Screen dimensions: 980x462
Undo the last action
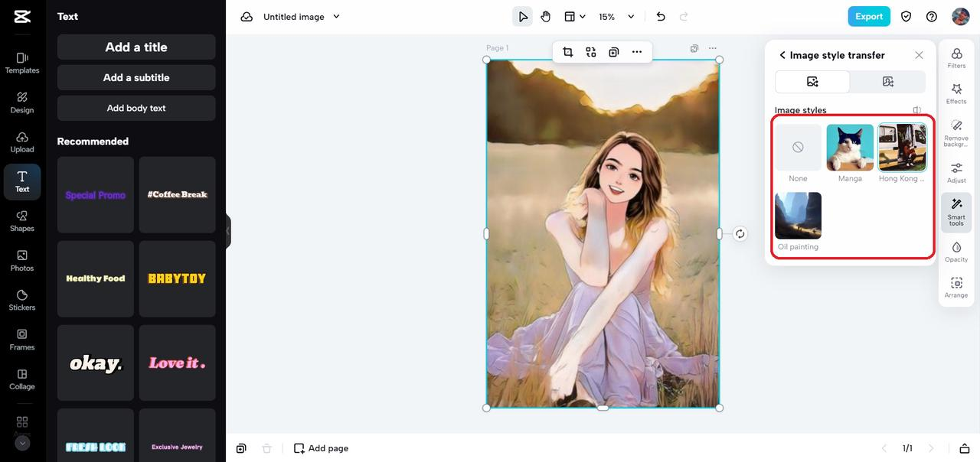(661, 17)
